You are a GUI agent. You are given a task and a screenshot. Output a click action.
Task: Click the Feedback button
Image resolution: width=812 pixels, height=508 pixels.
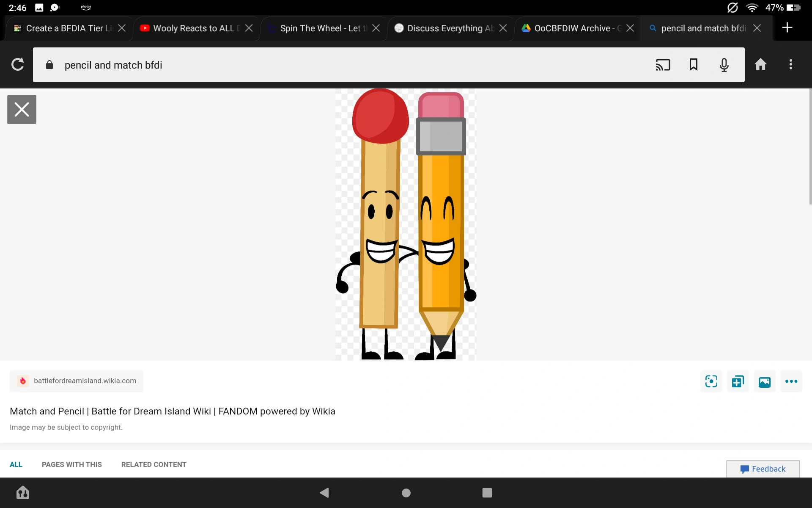(x=763, y=469)
